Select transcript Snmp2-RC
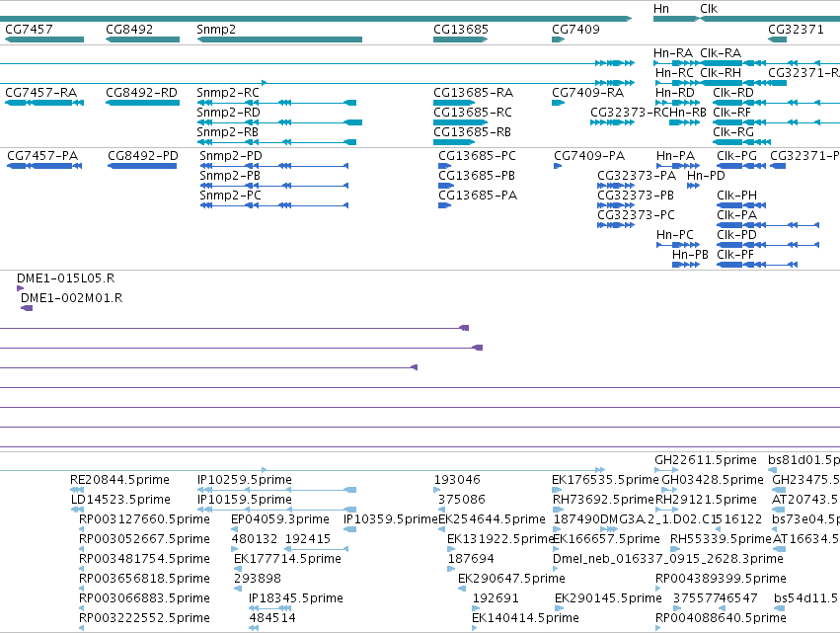The image size is (840, 633). (x=228, y=93)
